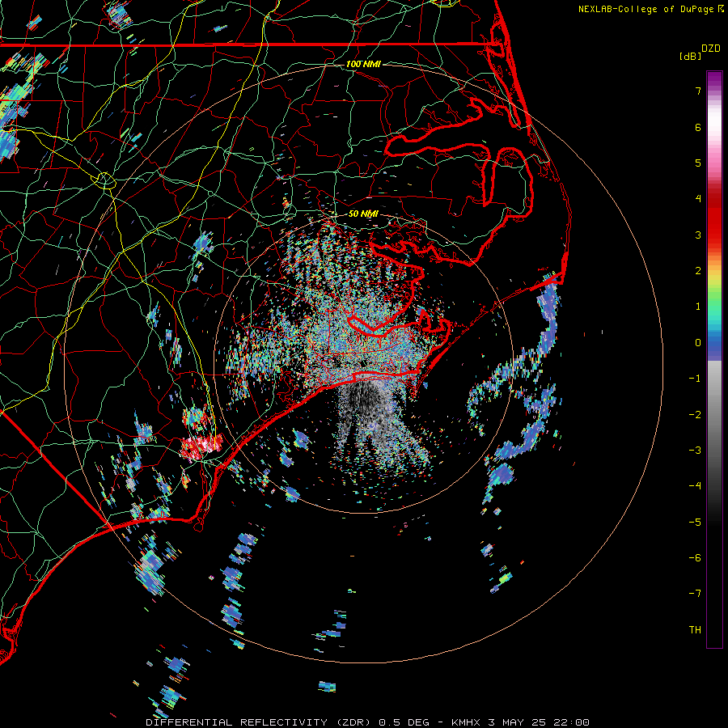Screen dimensions: 728x728
Task: Click the purple top of color bar
Action: [714, 79]
